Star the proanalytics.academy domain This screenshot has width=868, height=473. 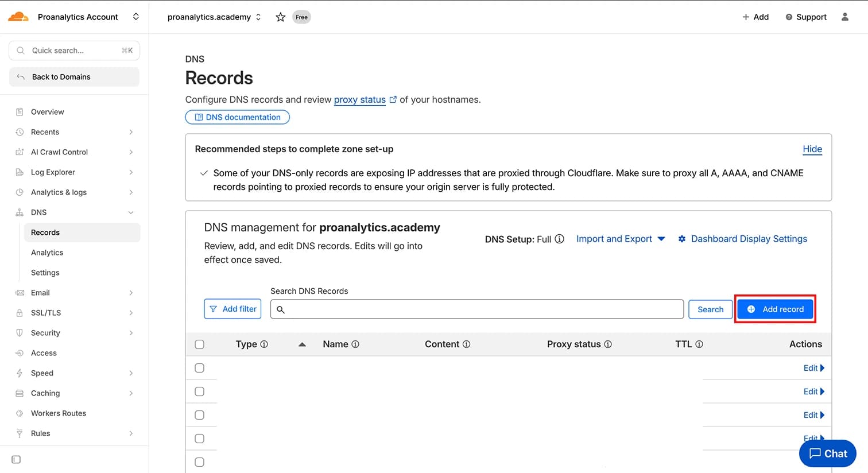(280, 17)
